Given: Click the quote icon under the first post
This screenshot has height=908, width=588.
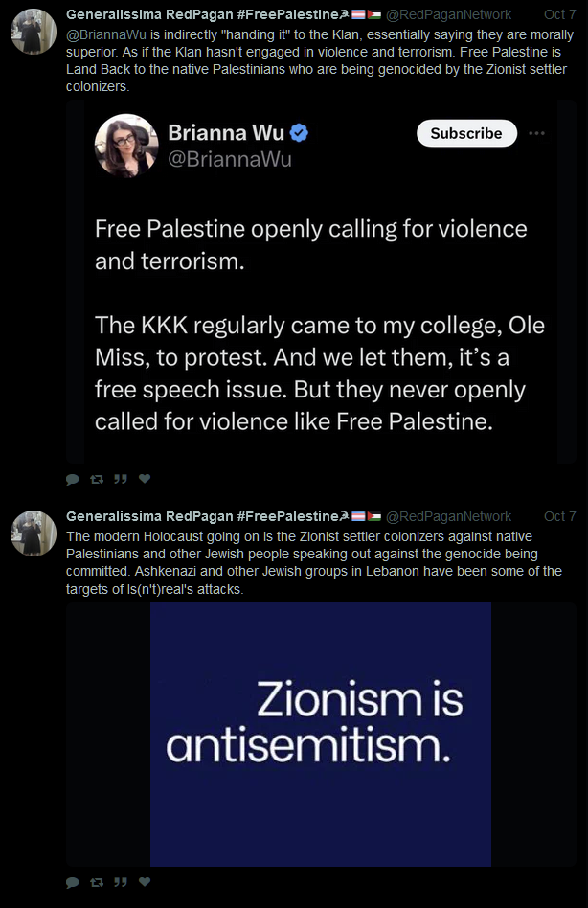Looking at the screenshot, I should coord(121,479).
